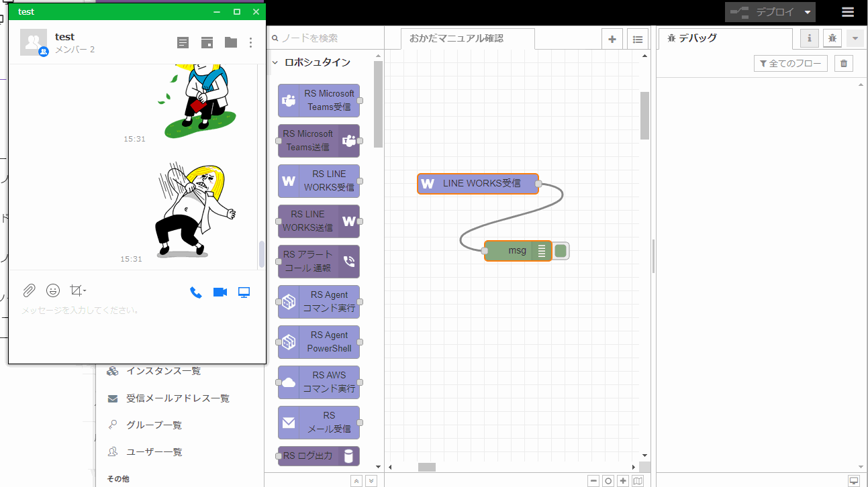Image resolution: width=868 pixels, height=487 pixels.
Task: Open 受信メールアドレス一覧 in left menu
Action: [168, 398]
